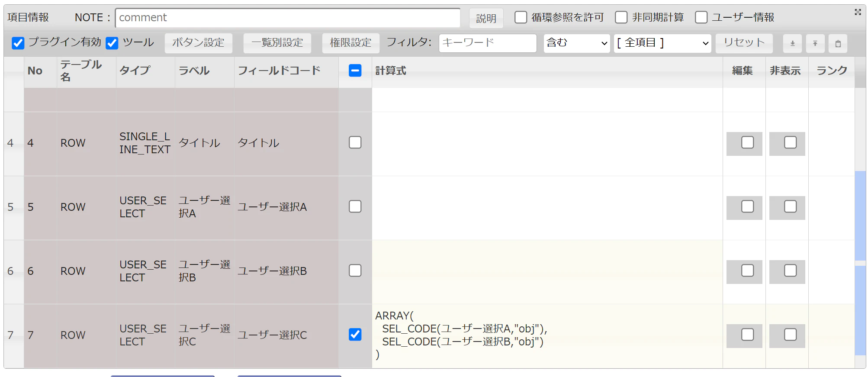This screenshot has width=868, height=377.
Task: Enable 循環参照を許可 checkbox
Action: coord(521,17)
